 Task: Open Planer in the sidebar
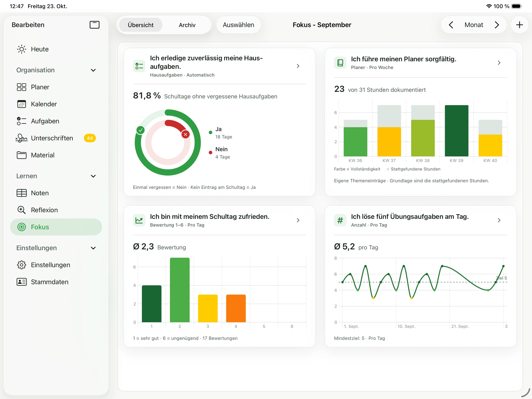[56, 87]
